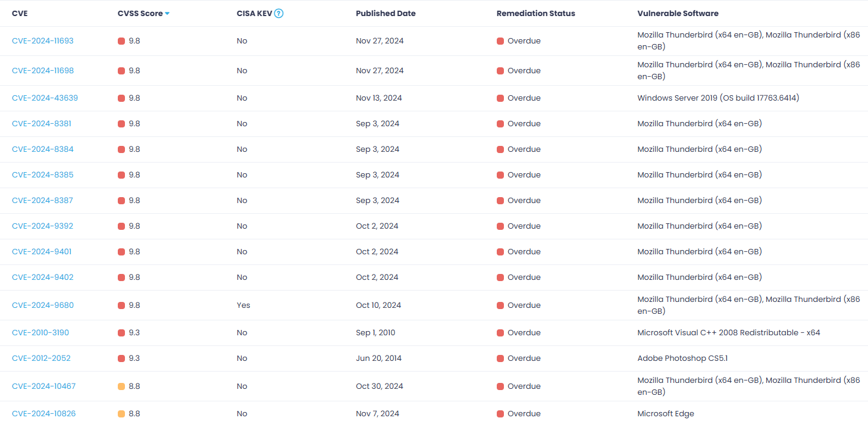The width and height of the screenshot is (868, 424).
Task: Click the CVE-2024-10467 link
Action: tap(43, 386)
